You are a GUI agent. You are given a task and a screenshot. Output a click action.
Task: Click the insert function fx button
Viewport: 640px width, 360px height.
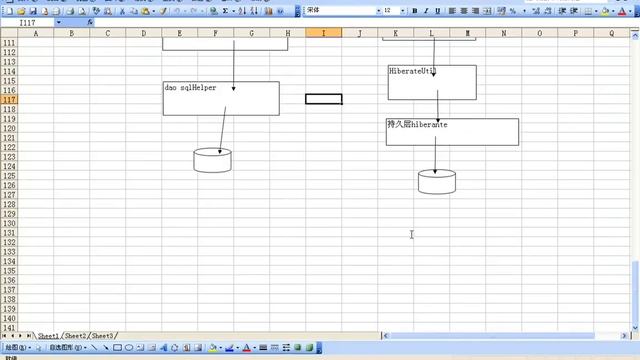(90, 22)
